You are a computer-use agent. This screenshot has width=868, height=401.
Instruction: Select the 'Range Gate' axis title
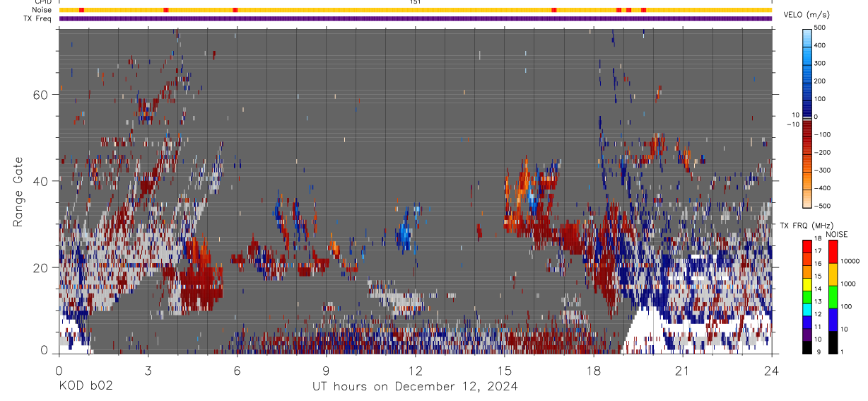point(19,192)
